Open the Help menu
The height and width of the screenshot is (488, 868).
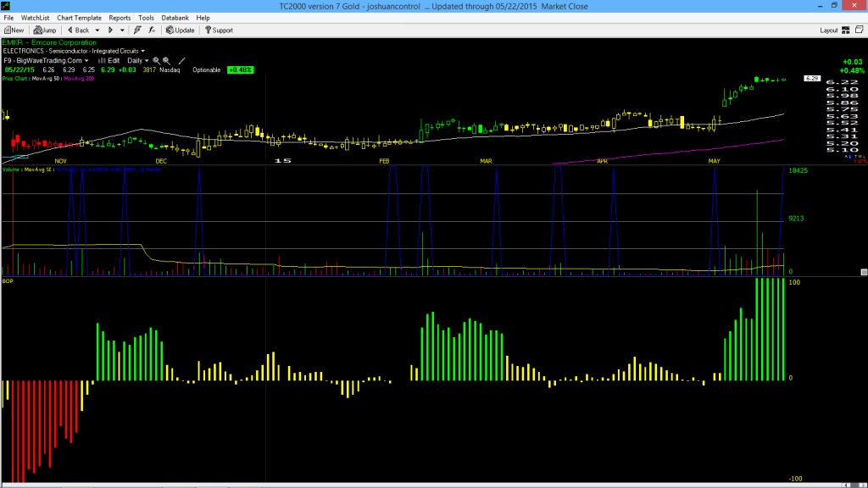tap(203, 19)
